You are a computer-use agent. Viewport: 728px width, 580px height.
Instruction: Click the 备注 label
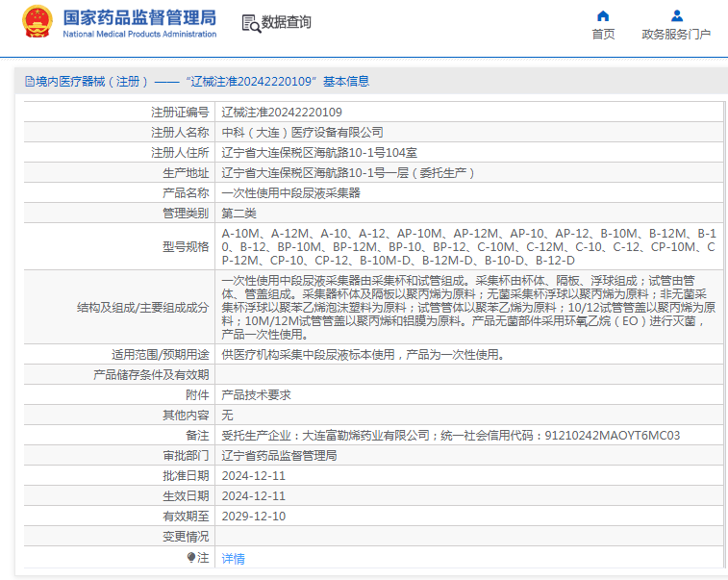[197, 436]
